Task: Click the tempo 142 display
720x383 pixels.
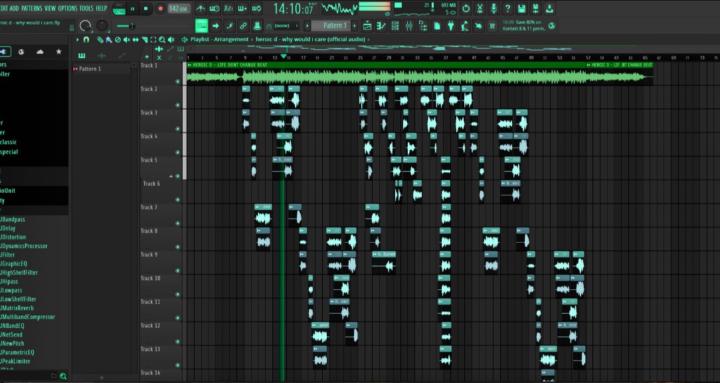Action: [179, 9]
